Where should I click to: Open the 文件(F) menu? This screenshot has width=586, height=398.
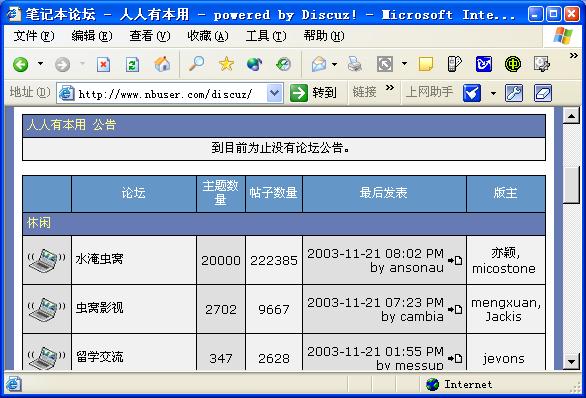[34, 36]
